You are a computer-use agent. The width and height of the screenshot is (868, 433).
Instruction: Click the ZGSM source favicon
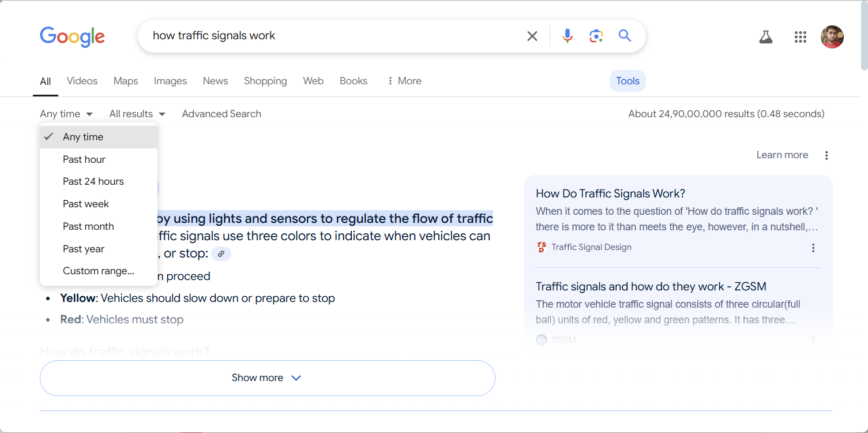541,340
